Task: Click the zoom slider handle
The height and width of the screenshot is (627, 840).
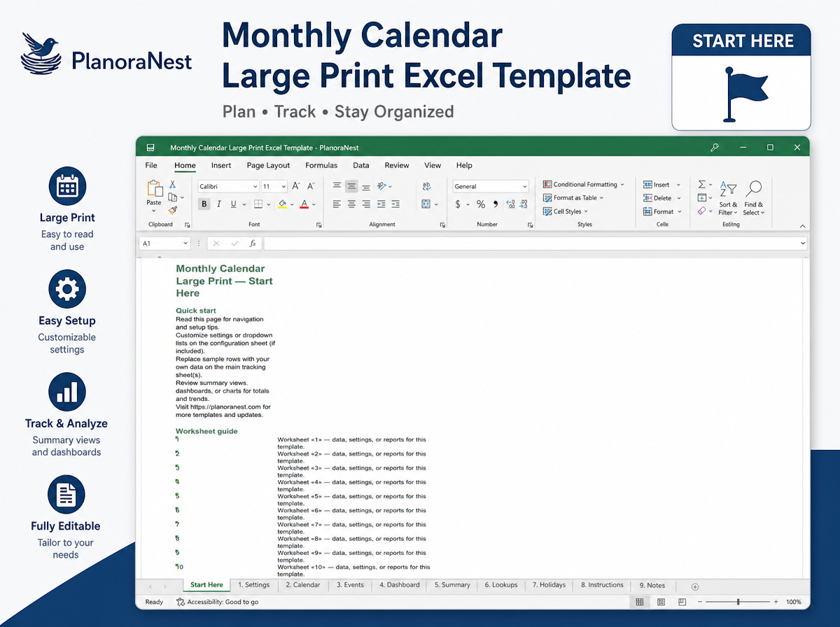Action: 738,602
